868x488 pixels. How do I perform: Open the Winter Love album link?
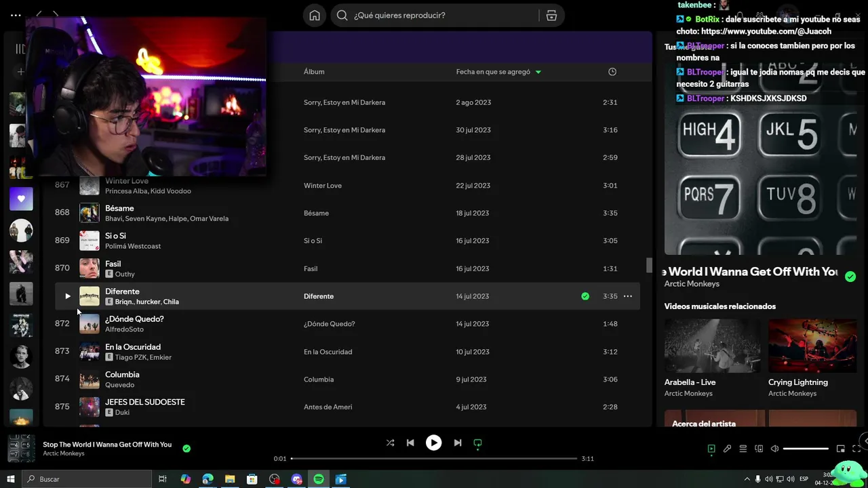pos(323,186)
